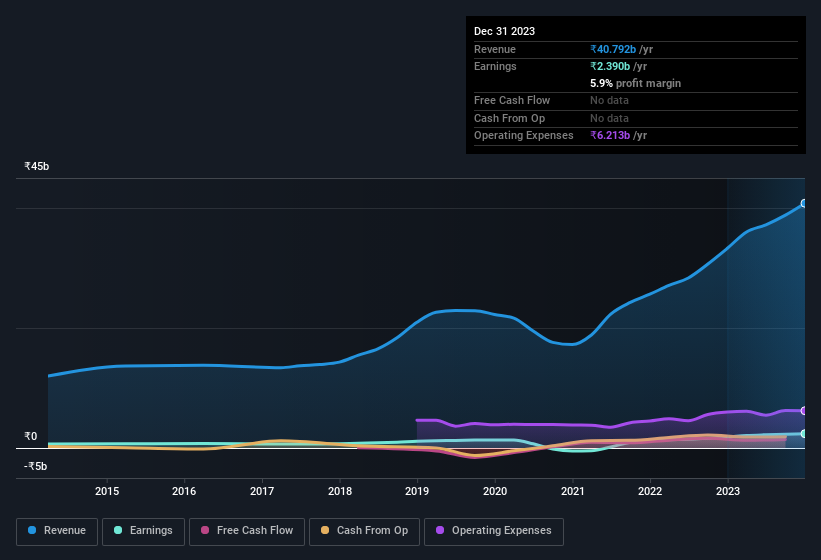Click the ₹45b y-axis label
This screenshot has height=560, width=821.
[x=37, y=166]
